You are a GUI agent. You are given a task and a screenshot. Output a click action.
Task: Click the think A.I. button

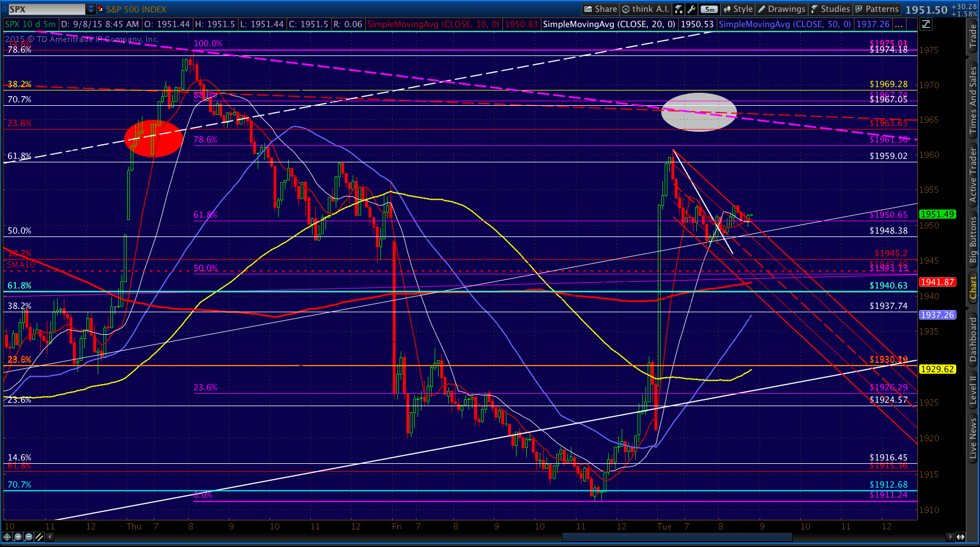(645, 9)
